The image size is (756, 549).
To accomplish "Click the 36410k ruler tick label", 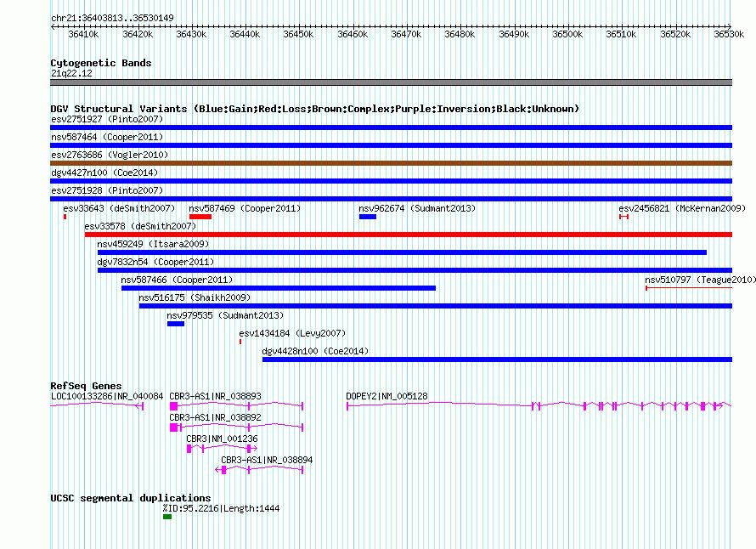I will tap(83, 34).
